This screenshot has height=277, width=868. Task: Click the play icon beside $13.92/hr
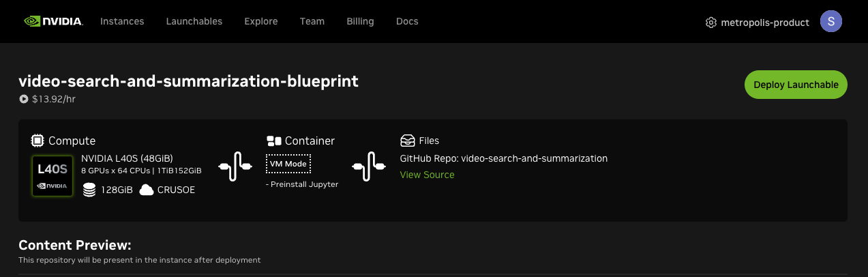tap(24, 99)
